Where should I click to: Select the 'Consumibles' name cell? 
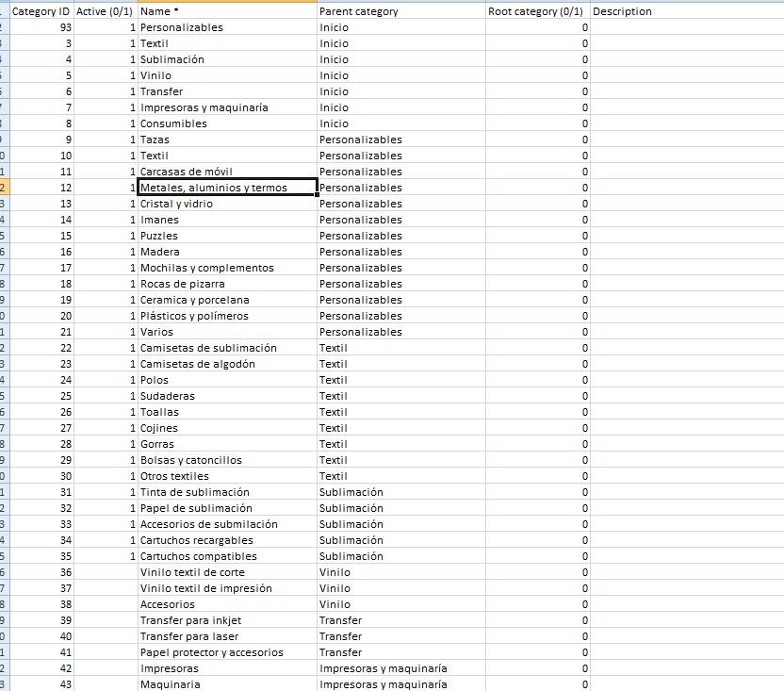(227, 123)
